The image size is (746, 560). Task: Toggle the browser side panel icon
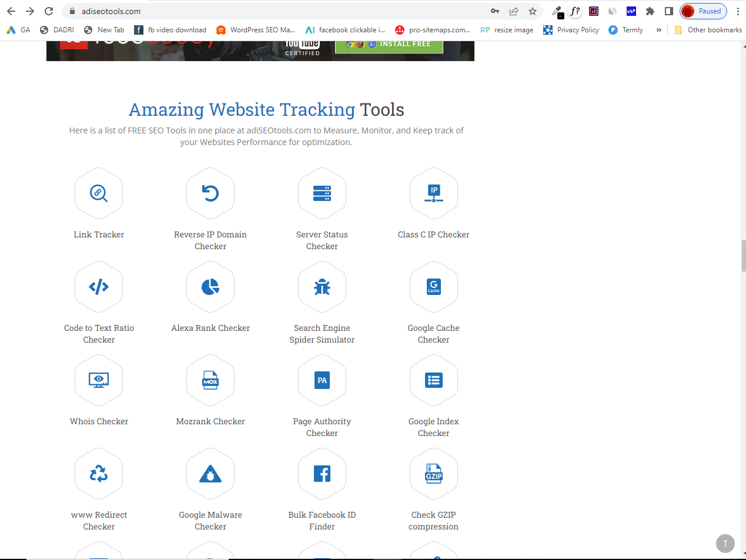point(669,11)
